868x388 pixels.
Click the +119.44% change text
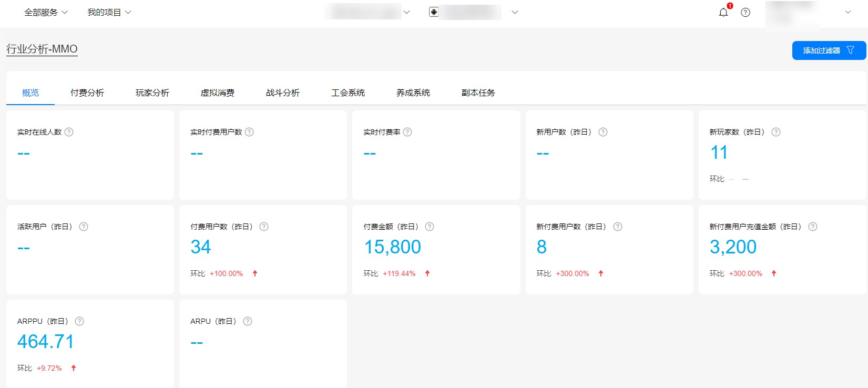click(x=399, y=273)
